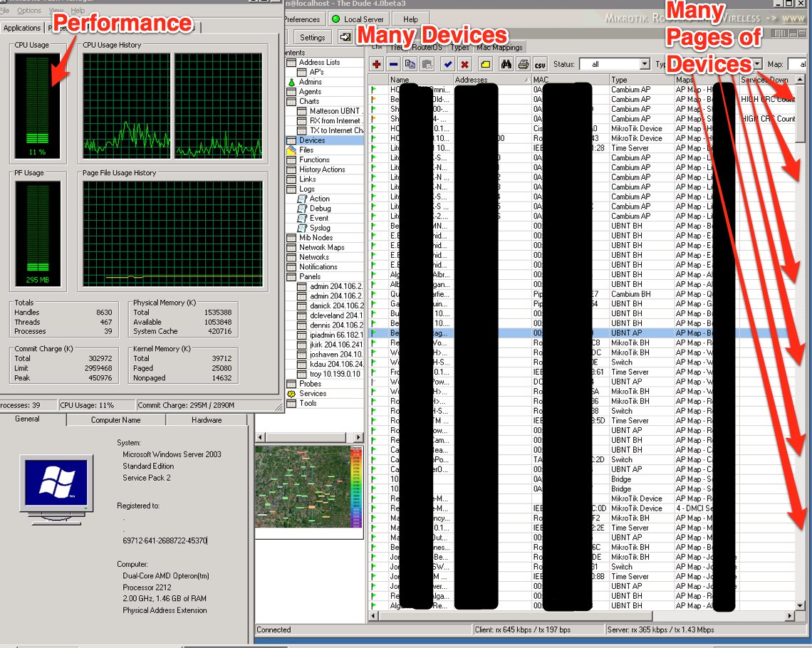Click the Settings button
The image size is (812, 648).
tap(312, 37)
